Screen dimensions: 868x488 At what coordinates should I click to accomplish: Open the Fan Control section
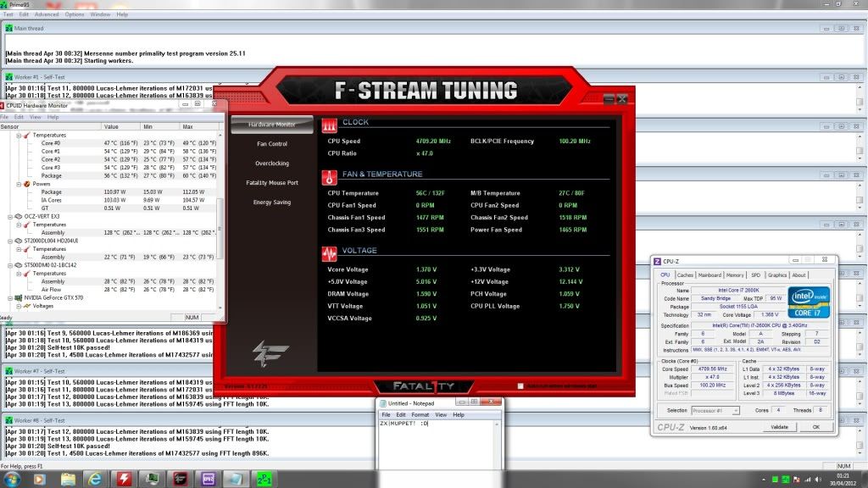(x=272, y=144)
